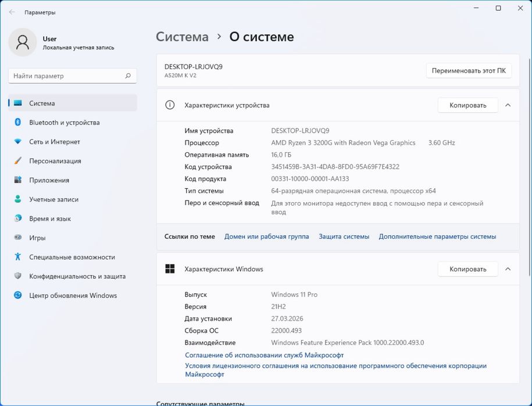Click Система in the breadcrumb heading
The height and width of the screenshot is (406, 532).
[182, 37]
